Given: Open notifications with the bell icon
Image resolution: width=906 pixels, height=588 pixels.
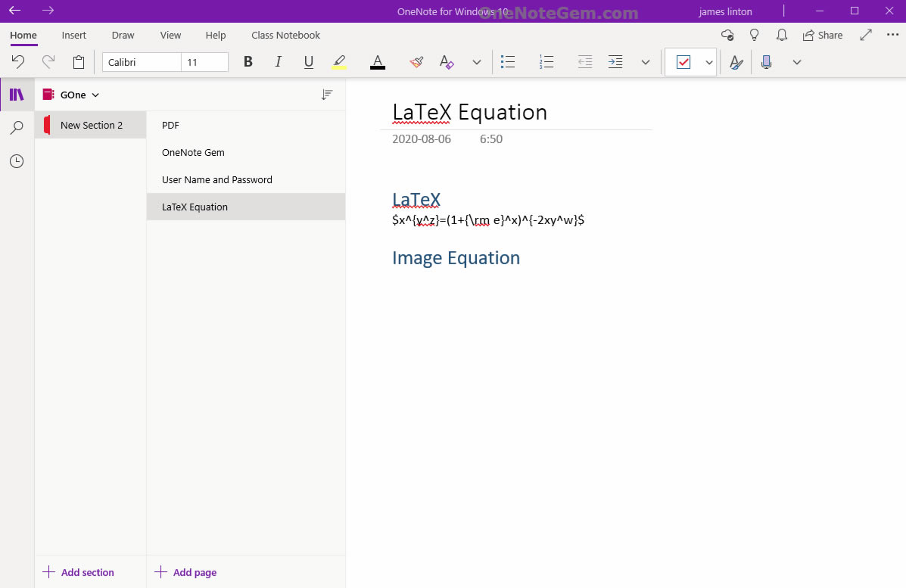Looking at the screenshot, I should (782, 35).
